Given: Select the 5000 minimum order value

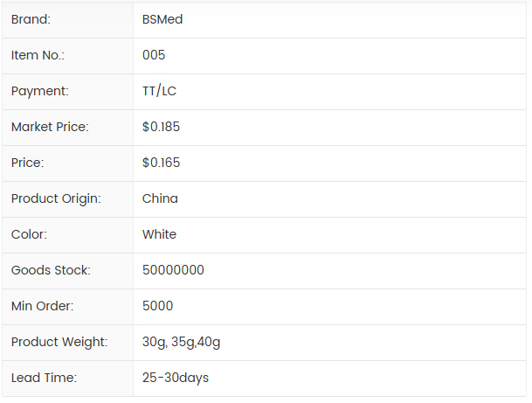Looking at the screenshot, I should point(157,306).
